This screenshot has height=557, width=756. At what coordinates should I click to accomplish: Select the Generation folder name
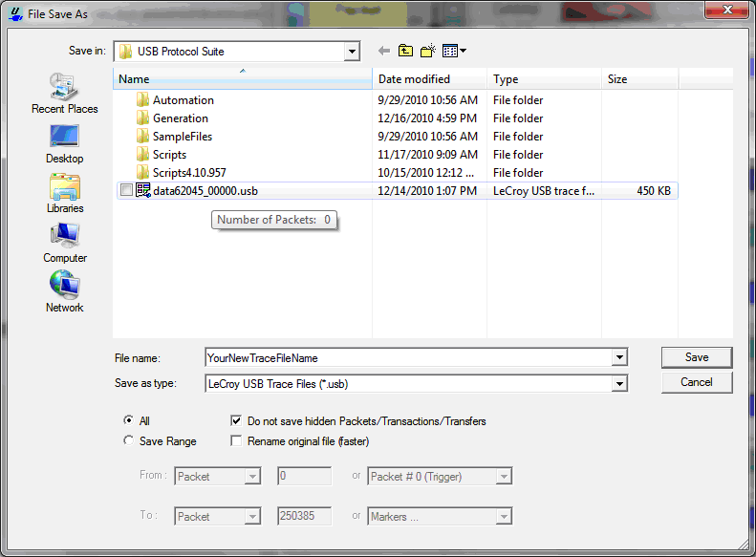(181, 118)
